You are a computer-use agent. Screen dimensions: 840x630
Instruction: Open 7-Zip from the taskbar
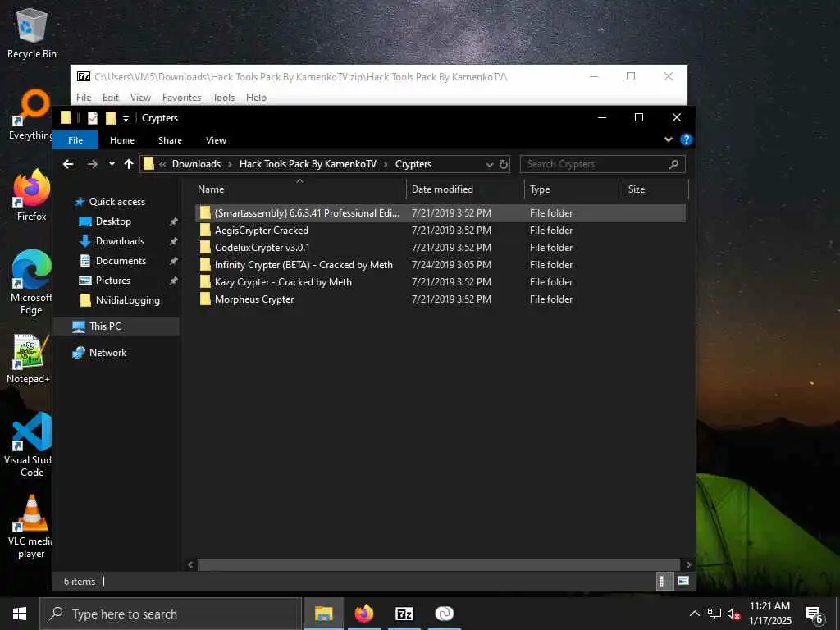404,614
